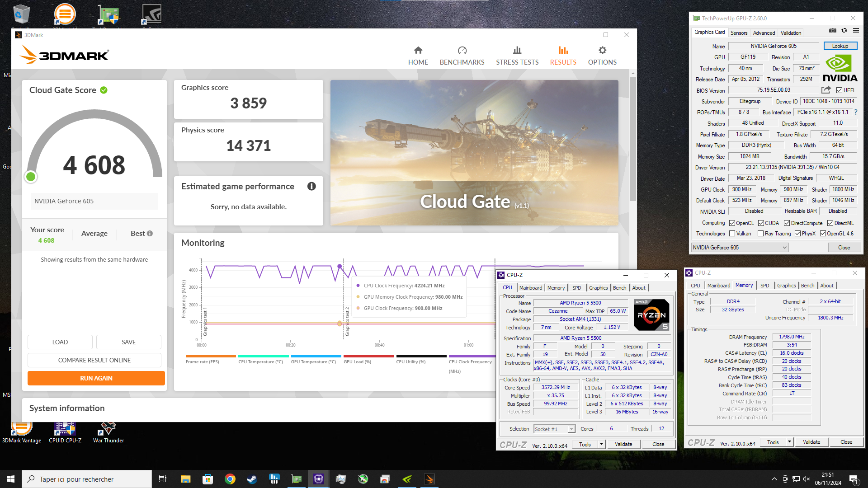Select the SPD tab in front CPU-Z window
Viewport: 868px width, 488px height.
pos(576,288)
